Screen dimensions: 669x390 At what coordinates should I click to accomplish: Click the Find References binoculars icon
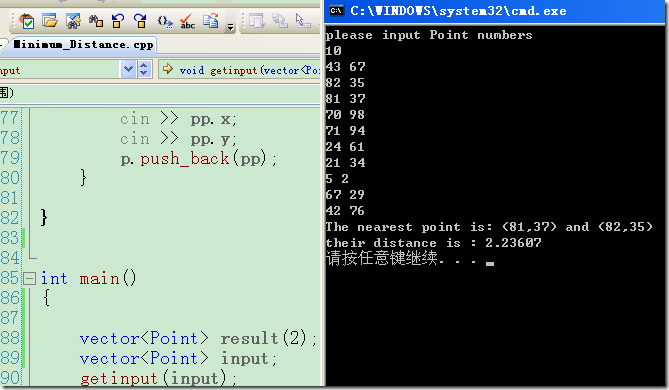(96, 21)
